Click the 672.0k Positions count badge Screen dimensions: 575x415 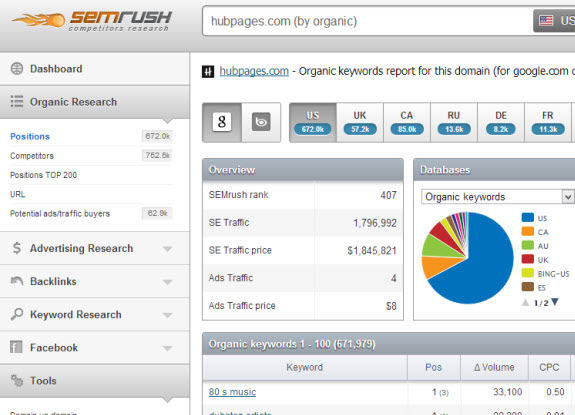coord(157,136)
